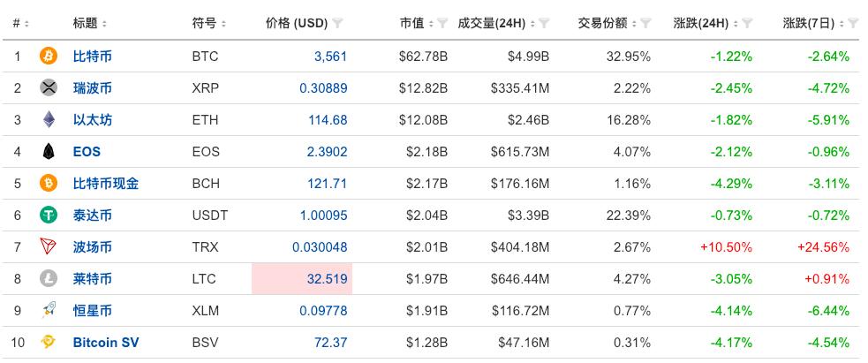Click the 价格 (USD) column header
This screenshot has width=868, height=363.
(297, 23)
